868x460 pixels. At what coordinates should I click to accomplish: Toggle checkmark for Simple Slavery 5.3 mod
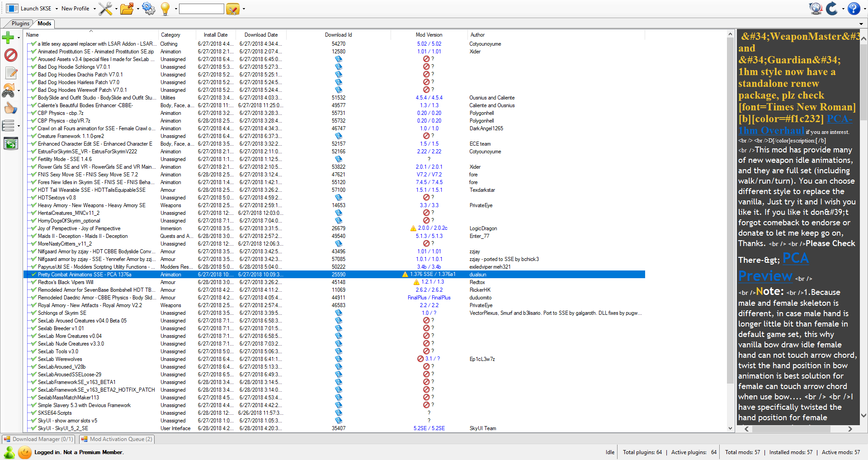(x=33, y=405)
